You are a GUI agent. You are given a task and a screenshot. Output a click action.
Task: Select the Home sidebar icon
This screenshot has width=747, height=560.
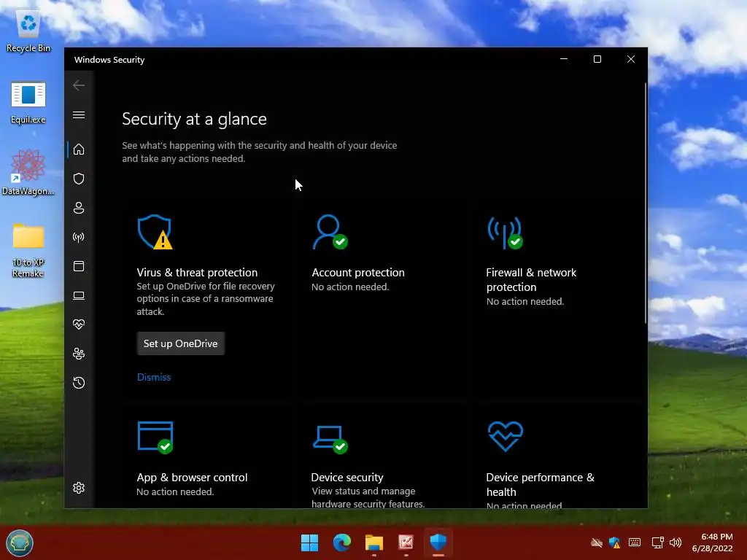coord(79,149)
